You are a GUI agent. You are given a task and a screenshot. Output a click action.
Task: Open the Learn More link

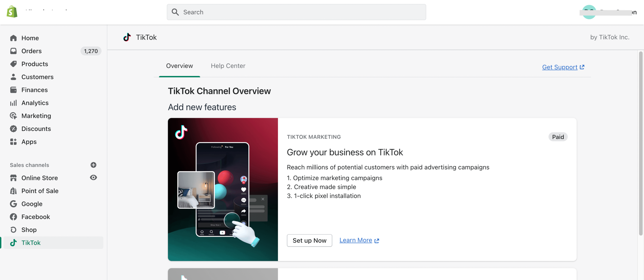point(355,240)
